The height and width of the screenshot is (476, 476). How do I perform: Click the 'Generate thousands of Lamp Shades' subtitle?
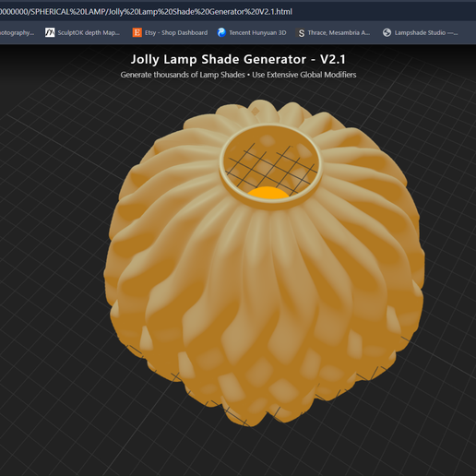(183, 75)
